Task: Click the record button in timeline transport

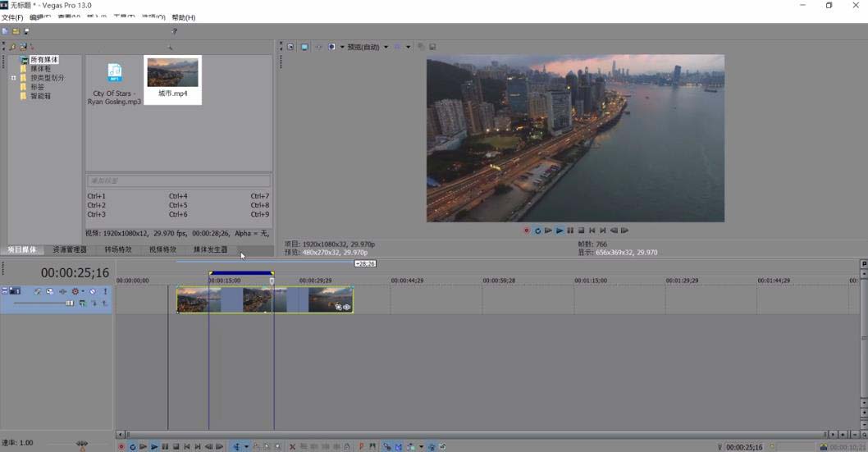Action: [121, 447]
